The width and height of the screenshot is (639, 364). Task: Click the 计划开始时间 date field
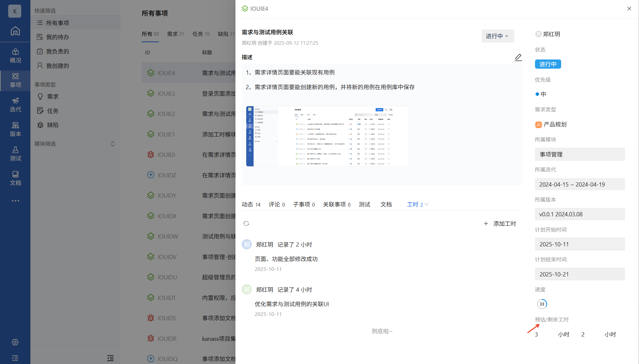(579, 244)
